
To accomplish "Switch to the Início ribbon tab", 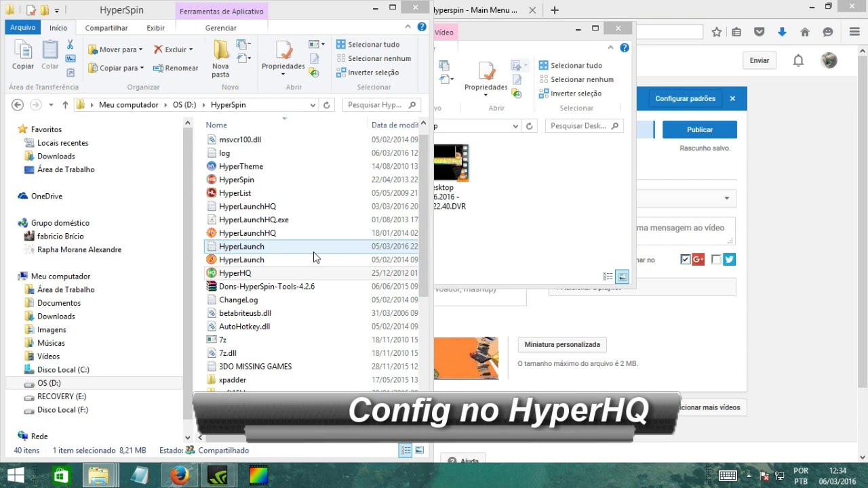I will pos(58,28).
